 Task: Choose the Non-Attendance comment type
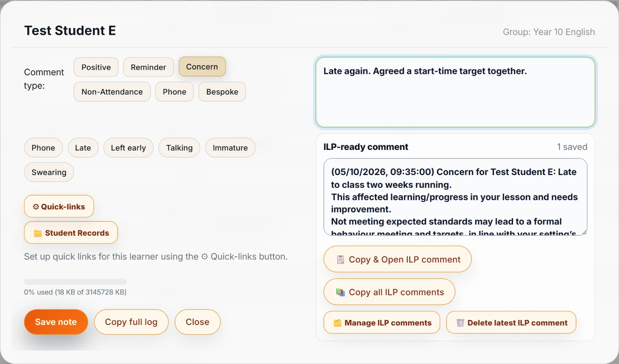[x=112, y=92]
